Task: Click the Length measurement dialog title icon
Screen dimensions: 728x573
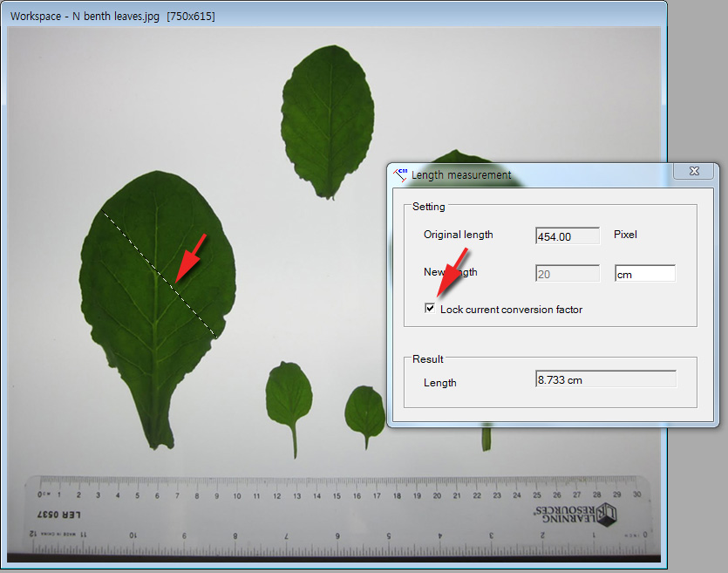Action: coord(401,174)
